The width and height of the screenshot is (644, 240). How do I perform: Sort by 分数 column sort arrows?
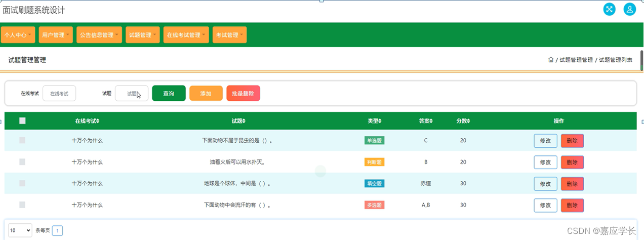pos(469,121)
